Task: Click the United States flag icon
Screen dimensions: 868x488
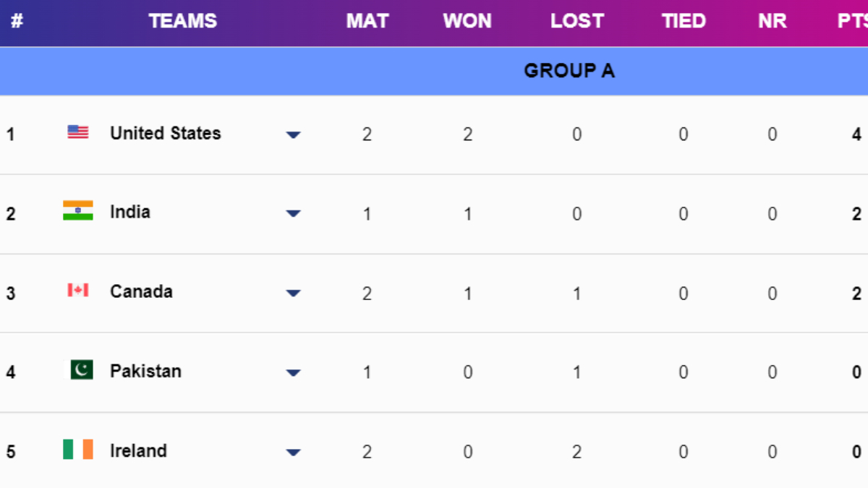Action: click(x=78, y=132)
